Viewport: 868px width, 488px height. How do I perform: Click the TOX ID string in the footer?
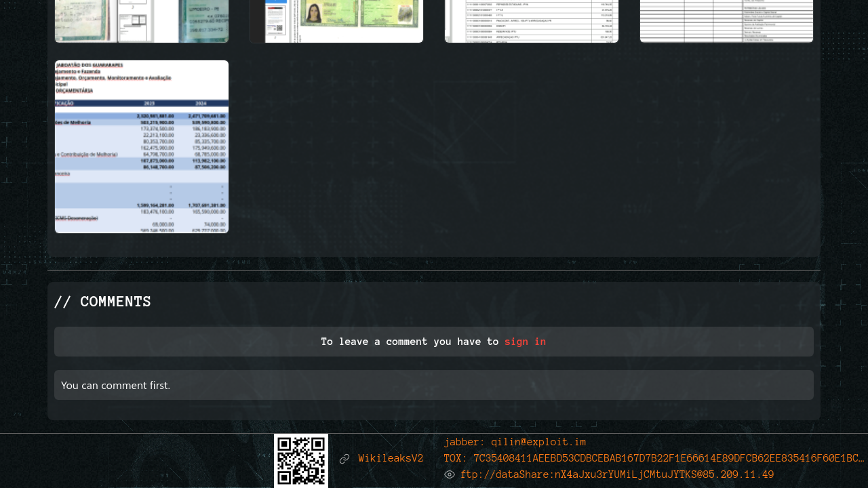(x=654, y=458)
